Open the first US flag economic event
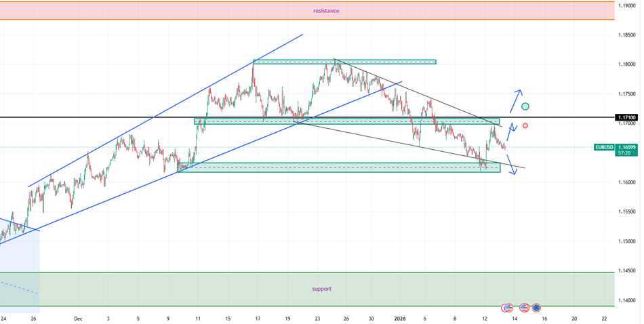Viewport: 644px width, 324px height. point(509,308)
